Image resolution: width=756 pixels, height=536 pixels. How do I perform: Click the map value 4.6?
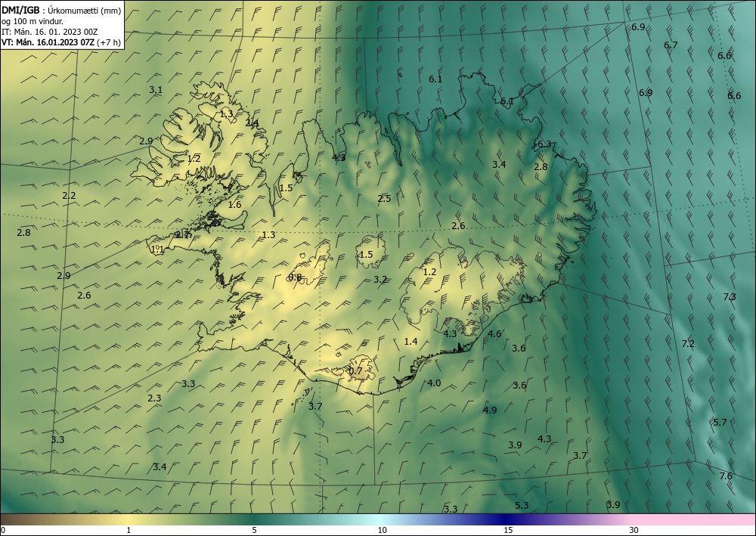click(x=494, y=333)
